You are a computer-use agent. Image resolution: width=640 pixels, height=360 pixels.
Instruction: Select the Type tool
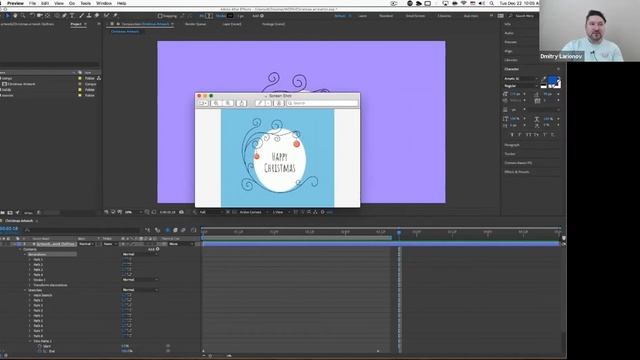[x=72, y=16]
